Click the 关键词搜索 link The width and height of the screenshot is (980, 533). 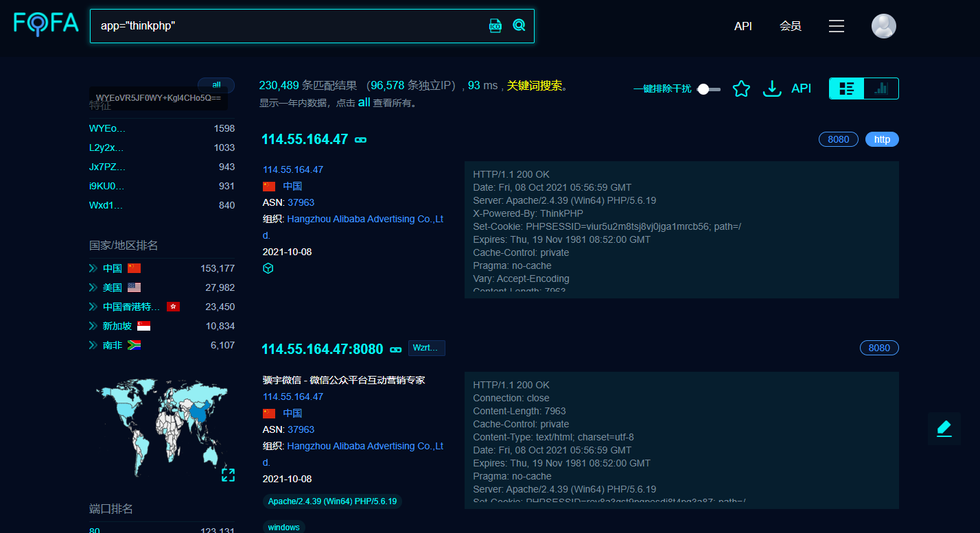click(535, 86)
